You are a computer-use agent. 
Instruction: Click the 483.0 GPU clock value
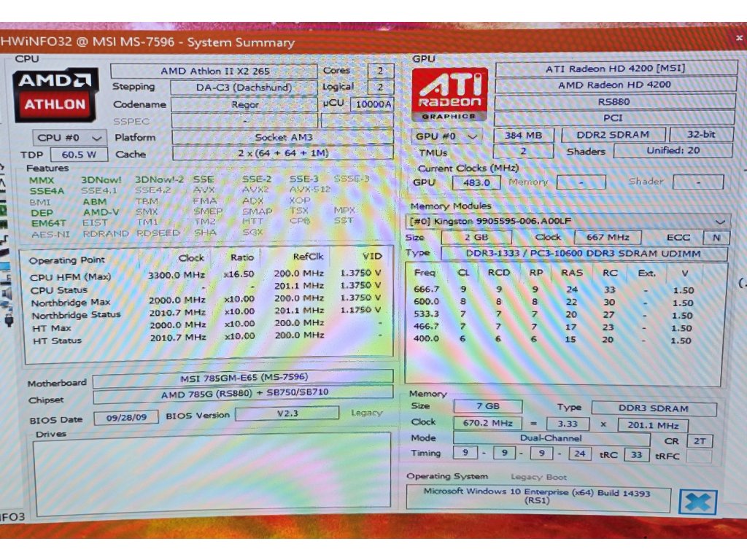click(476, 182)
